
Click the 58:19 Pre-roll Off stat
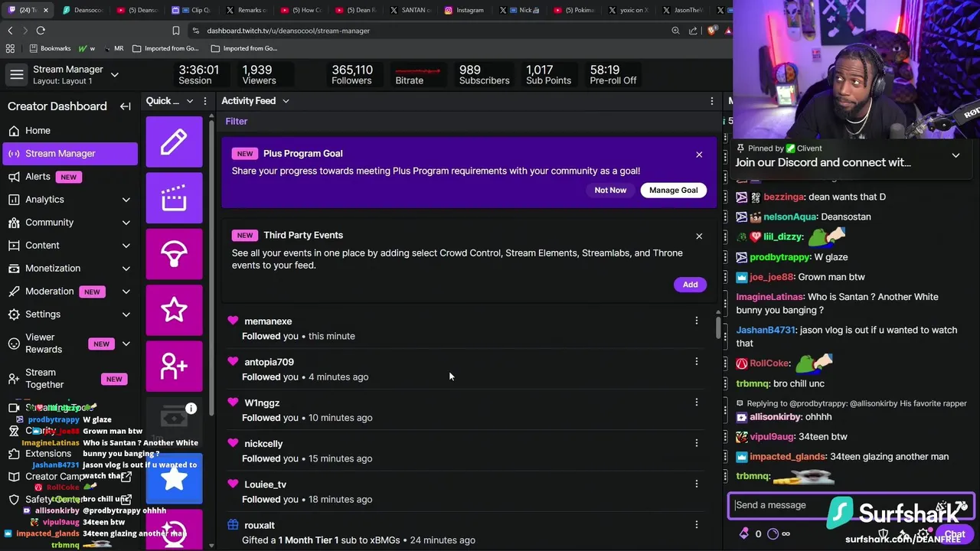click(612, 74)
